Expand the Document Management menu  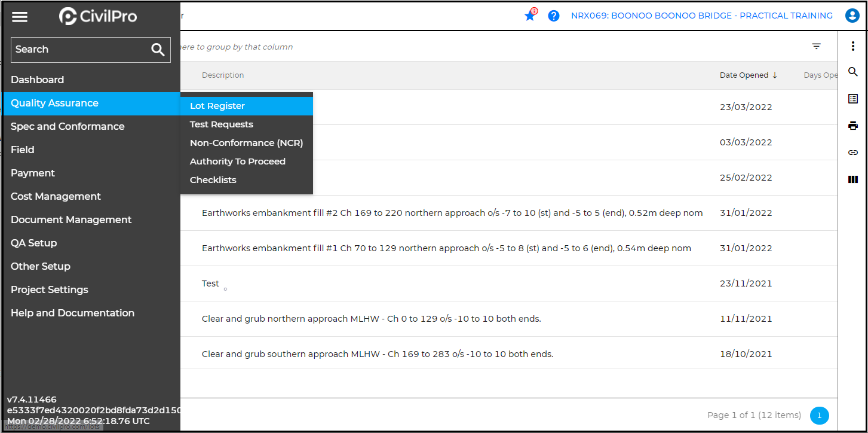coord(71,219)
